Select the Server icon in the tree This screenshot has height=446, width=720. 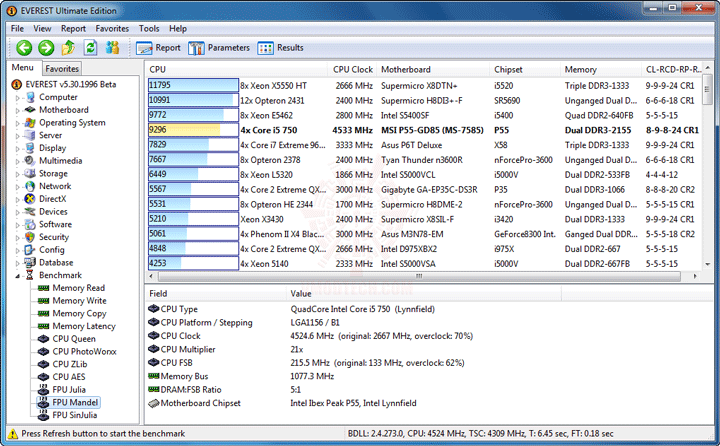click(x=30, y=135)
